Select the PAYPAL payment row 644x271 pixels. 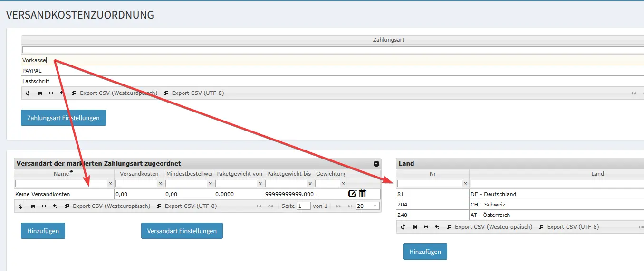click(x=332, y=71)
